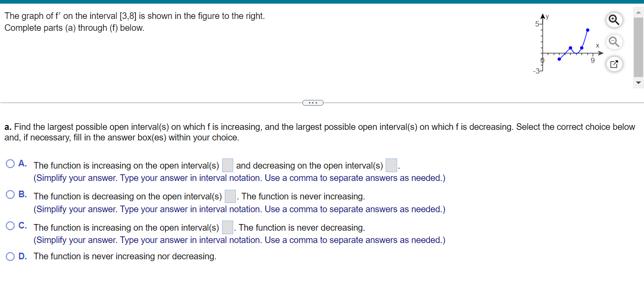Click the decreasing intervals answer box in choice A
Image resolution: width=644 pixels, height=291 pixels.
[391, 165]
